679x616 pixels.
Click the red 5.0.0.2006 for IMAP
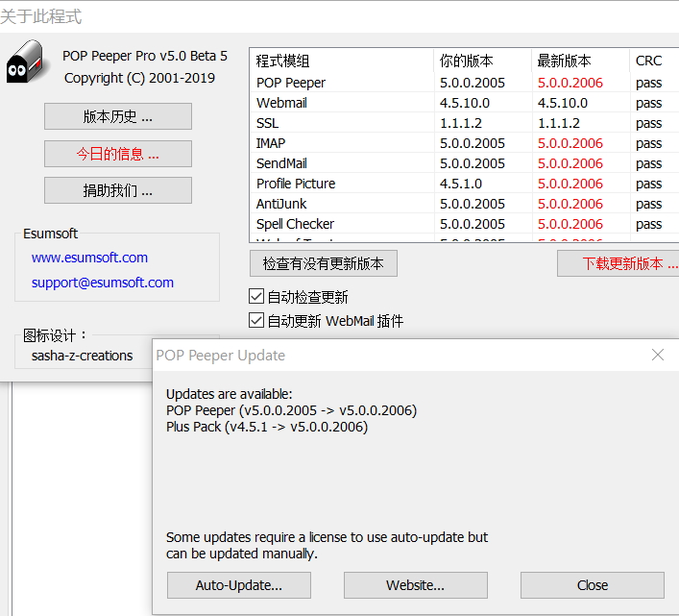click(570, 143)
